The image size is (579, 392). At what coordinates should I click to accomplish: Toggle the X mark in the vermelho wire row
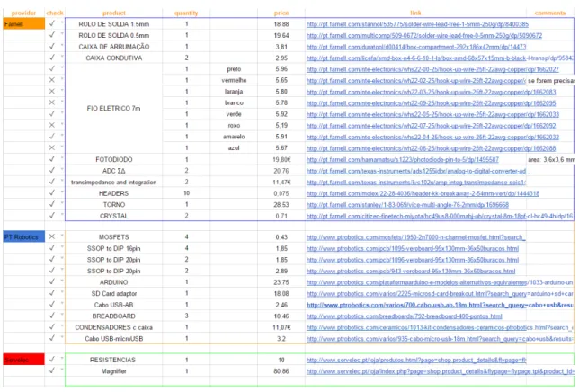[x=52, y=80]
